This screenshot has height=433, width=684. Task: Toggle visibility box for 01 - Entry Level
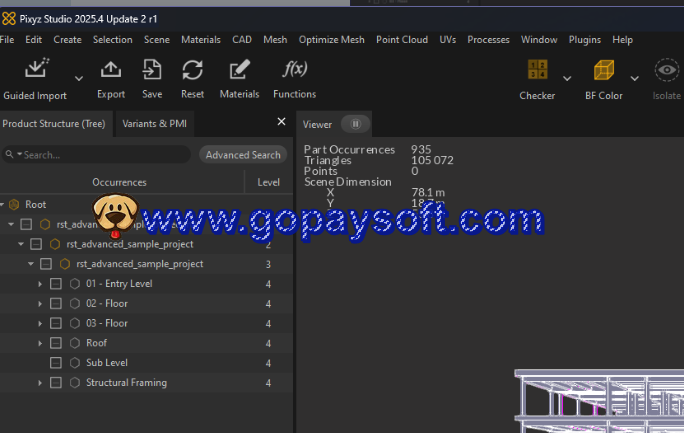click(x=56, y=284)
